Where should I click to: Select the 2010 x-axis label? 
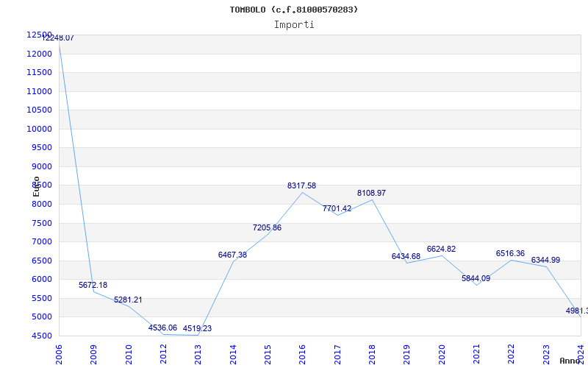129,355
